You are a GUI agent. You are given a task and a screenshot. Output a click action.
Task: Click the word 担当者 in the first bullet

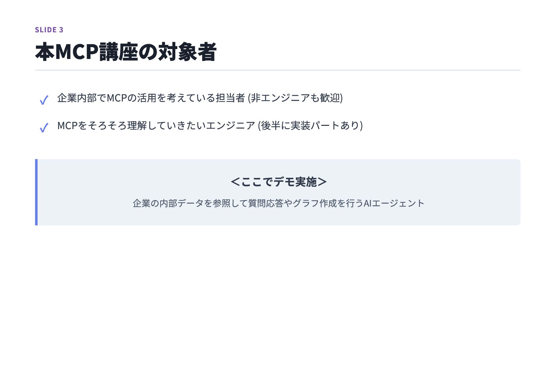coord(230,98)
